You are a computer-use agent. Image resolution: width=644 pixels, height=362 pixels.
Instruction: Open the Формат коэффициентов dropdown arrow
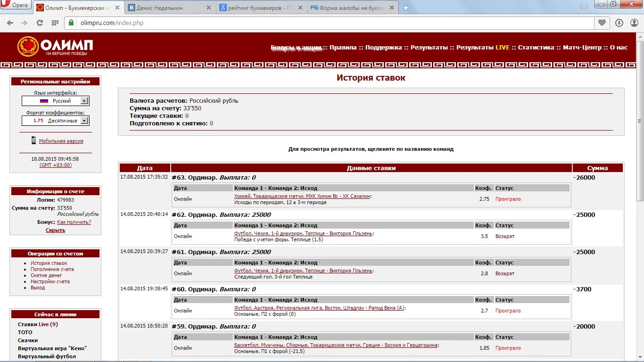pyautogui.click(x=84, y=121)
